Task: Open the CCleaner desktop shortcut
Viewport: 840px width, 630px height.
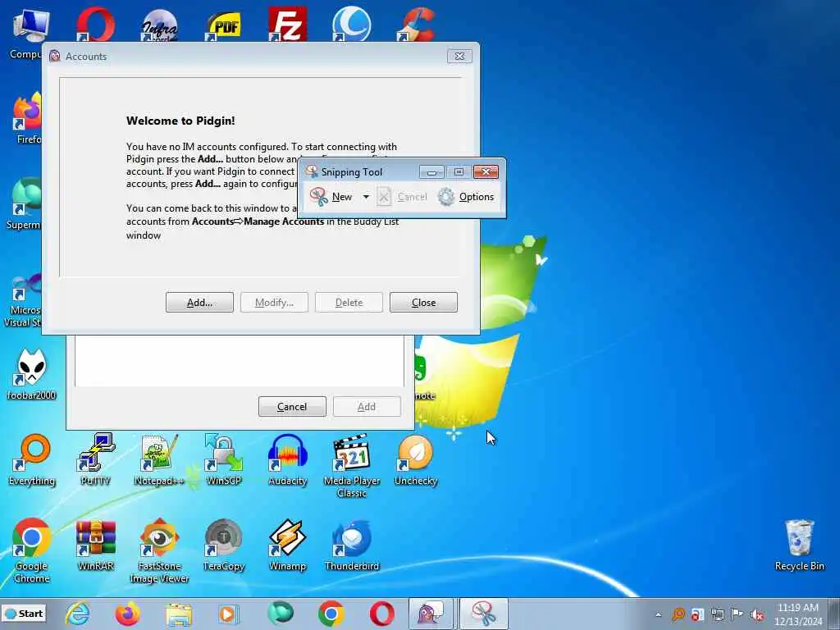Action: [x=416, y=24]
